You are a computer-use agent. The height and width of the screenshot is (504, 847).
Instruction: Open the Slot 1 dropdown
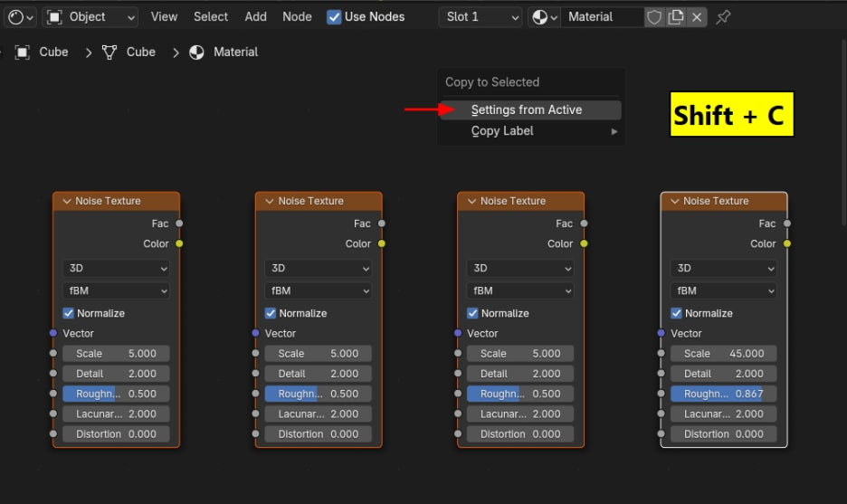point(481,17)
